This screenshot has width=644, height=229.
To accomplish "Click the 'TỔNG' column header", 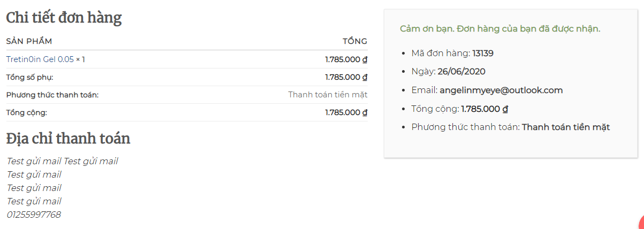I will pos(355,41).
